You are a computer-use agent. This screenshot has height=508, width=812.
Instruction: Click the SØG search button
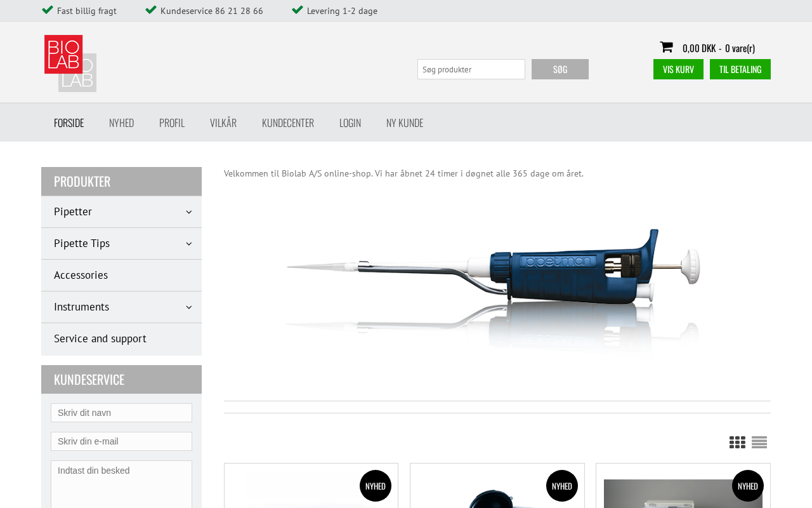(x=560, y=69)
